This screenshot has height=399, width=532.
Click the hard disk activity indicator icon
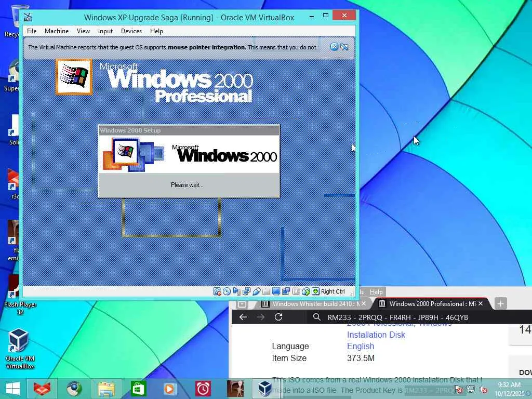[x=217, y=291]
